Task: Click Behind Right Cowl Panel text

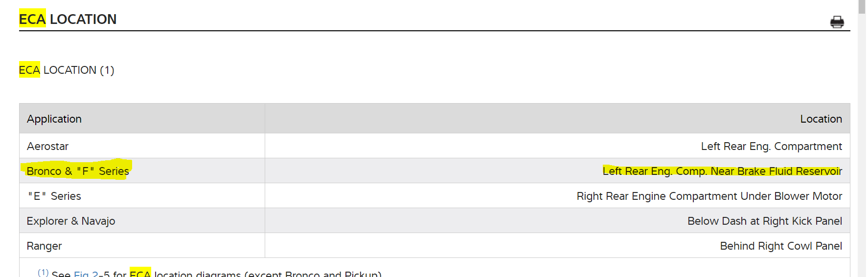Action: tap(780, 246)
